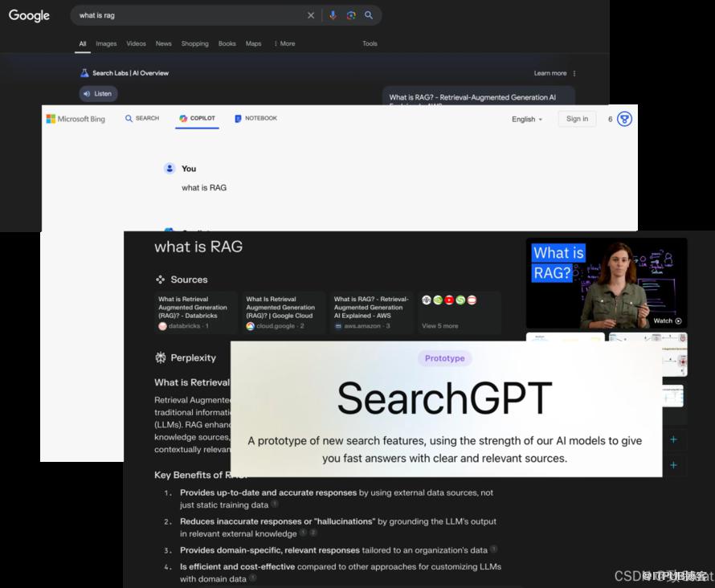Open Search Labs flask icon

click(x=84, y=73)
